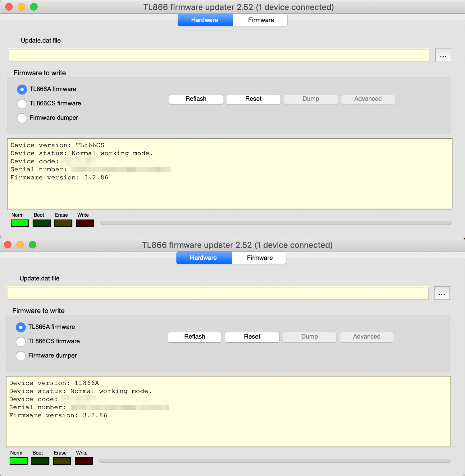The width and height of the screenshot is (465, 476).
Task: Close the upper TL866 updater window
Action: pos(9,7)
